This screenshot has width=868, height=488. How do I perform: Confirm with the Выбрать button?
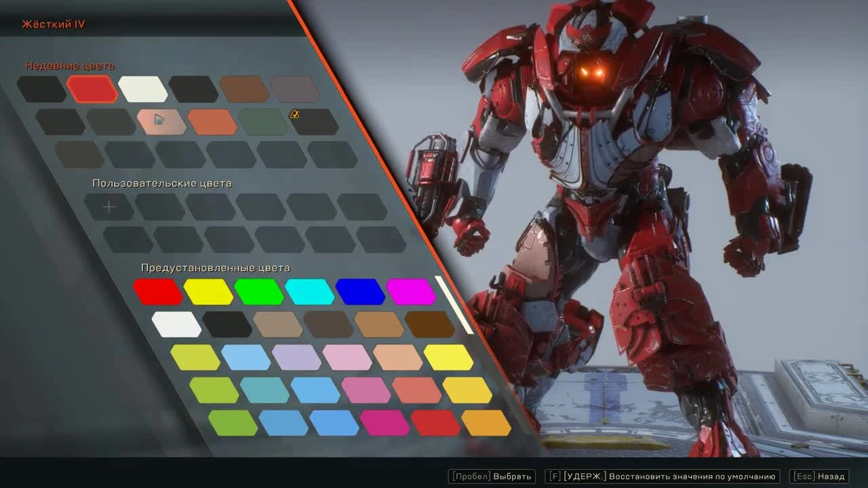[492, 476]
